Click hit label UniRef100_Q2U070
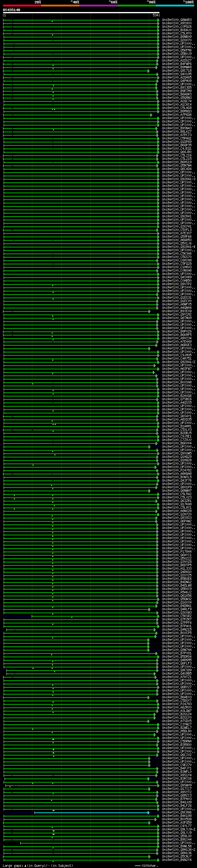The image size is (197, 868). [177, 40]
